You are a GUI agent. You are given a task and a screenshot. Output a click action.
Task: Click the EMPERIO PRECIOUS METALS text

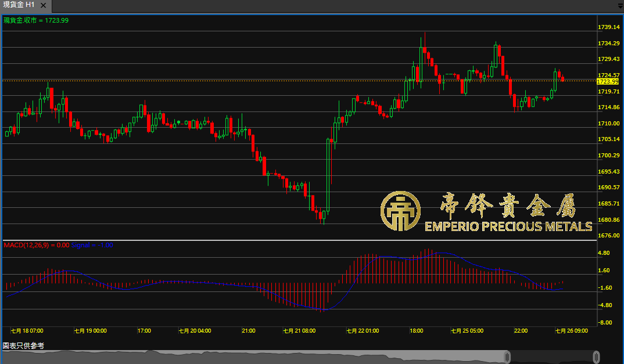(x=508, y=226)
